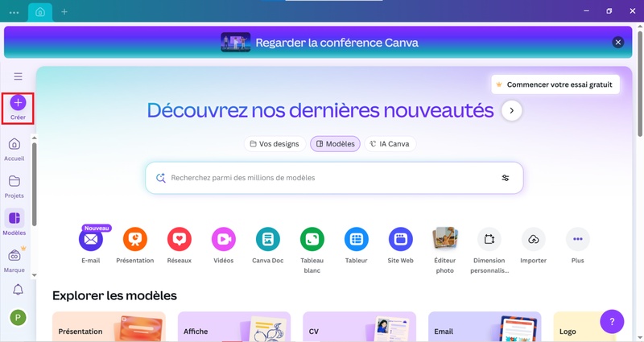The image size is (644, 342).
Task: Open a new tab with plus
Action: pyautogui.click(x=64, y=12)
